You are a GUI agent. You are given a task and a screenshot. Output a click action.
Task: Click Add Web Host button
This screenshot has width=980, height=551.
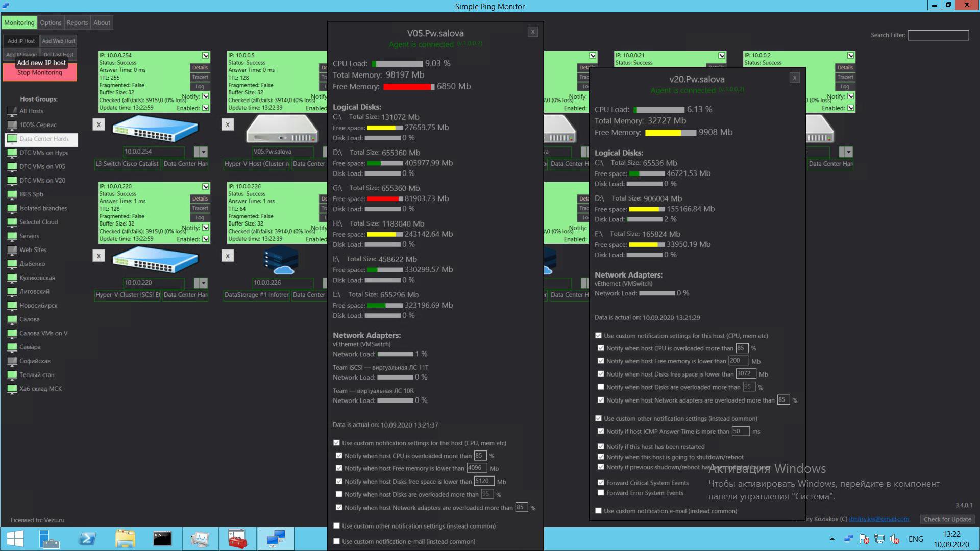59,41
